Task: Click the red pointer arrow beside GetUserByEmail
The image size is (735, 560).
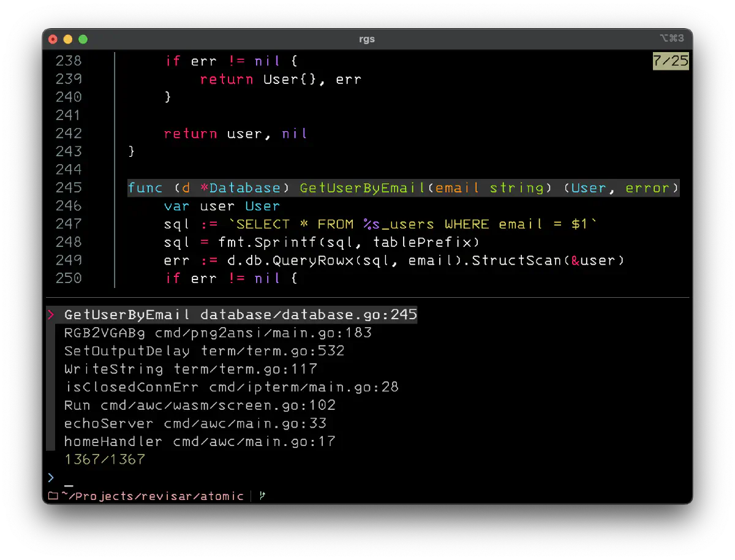Action: (x=51, y=315)
